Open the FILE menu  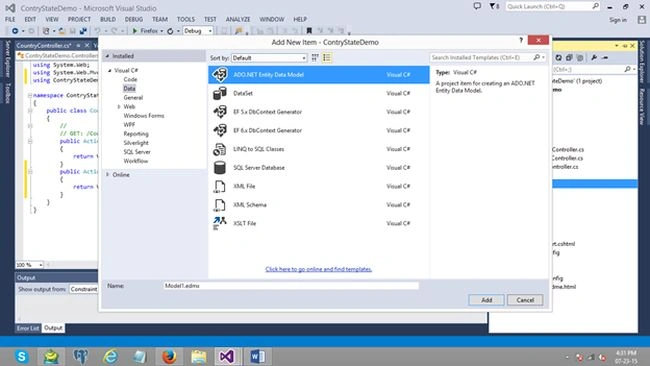point(10,19)
